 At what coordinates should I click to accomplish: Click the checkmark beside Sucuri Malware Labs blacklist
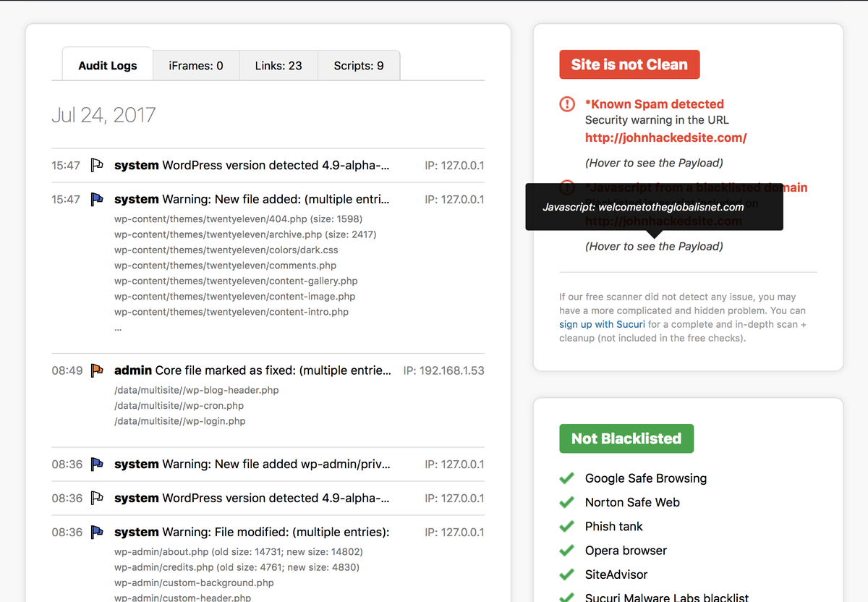click(x=567, y=598)
